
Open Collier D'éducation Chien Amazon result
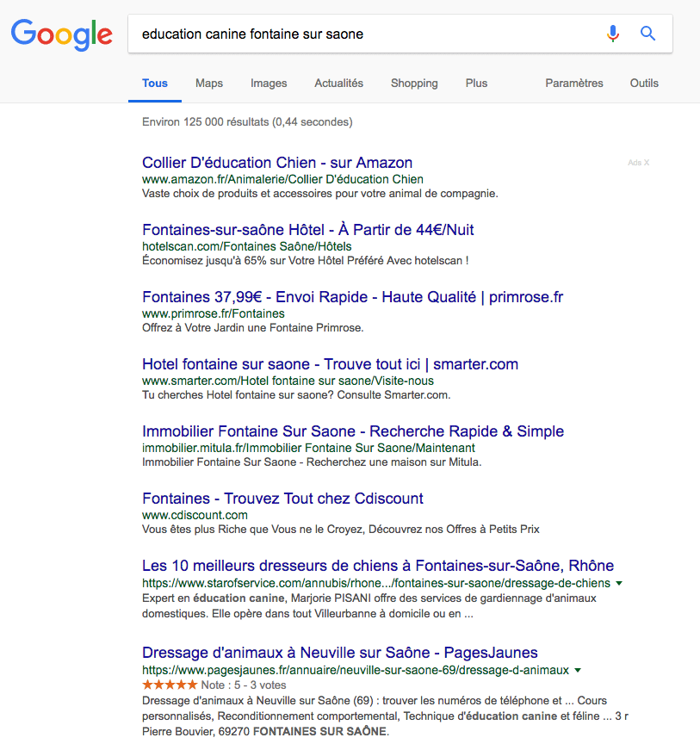277,163
